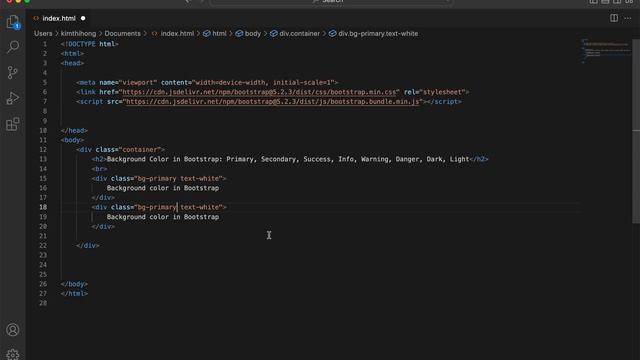Click line number 1 in gutter

tap(45, 44)
